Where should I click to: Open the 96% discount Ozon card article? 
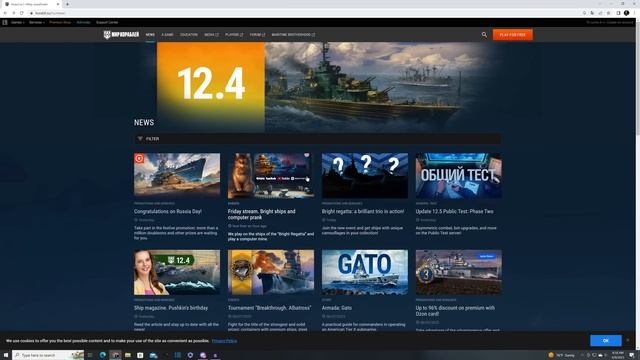(455, 311)
